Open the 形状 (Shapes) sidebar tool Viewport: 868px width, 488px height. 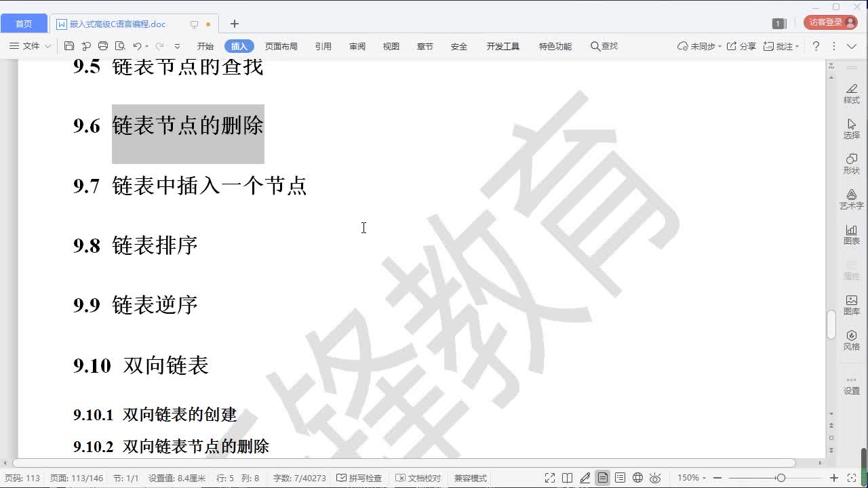click(852, 164)
